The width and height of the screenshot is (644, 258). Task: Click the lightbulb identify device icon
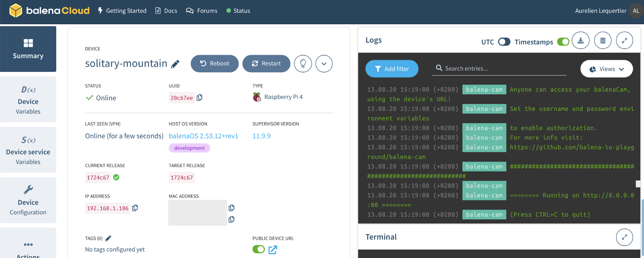coord(303,64)
